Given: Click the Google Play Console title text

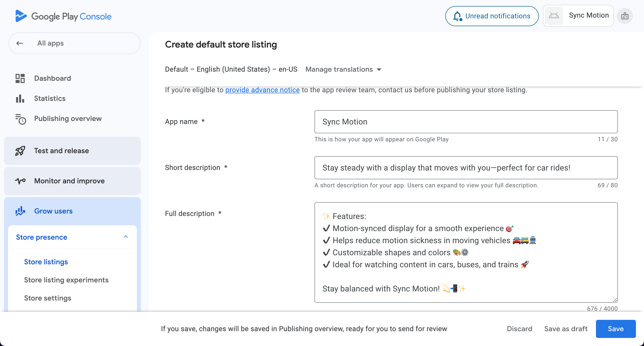Looking at the screenshot, I should pyautogui.click(x=71, y=16).
